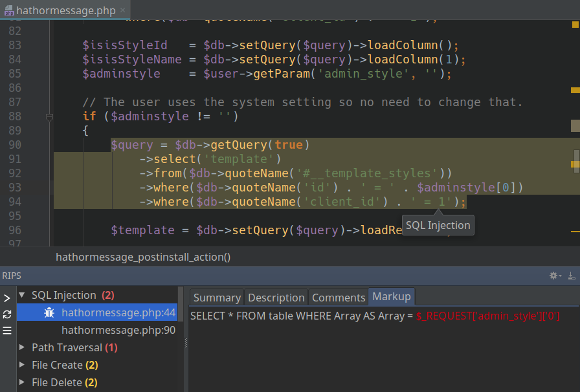This screenshot has height=392, width=580.
Task: Expand the File Create group
Action: (23, 365)
